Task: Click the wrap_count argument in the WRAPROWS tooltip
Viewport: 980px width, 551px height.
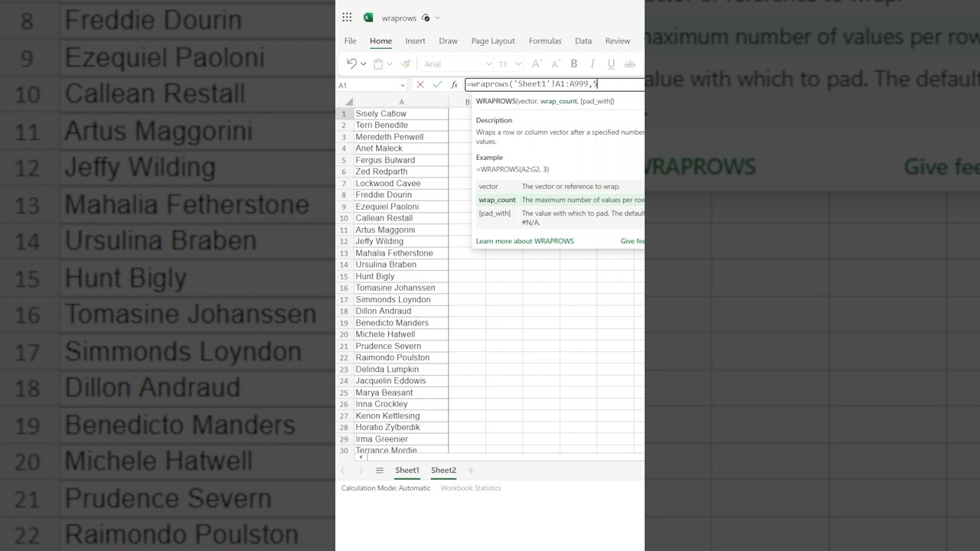Action: point(558,101)
